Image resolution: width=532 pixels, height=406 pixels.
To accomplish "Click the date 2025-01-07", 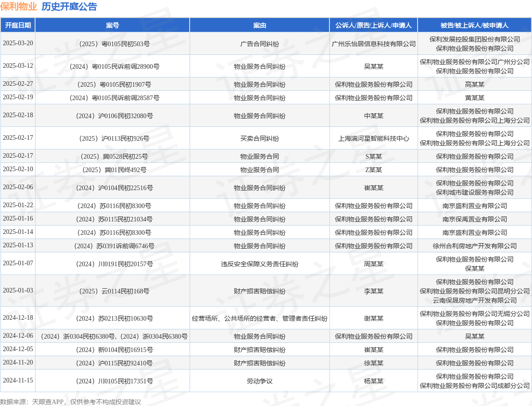I will [x=18, y=263].
